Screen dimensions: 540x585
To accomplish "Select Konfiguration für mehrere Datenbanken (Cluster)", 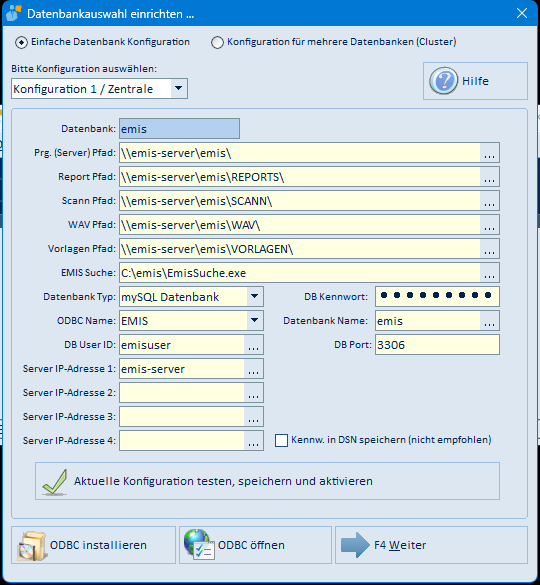I will point(217,42).
